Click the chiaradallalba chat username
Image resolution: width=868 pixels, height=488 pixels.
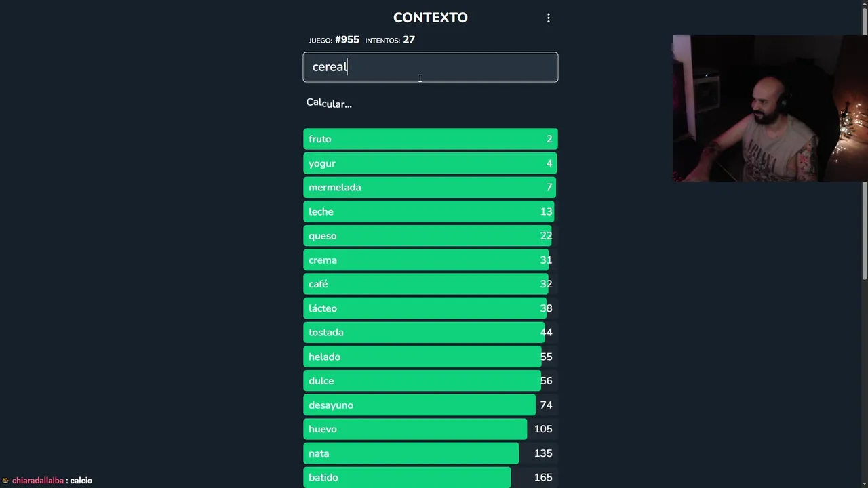[x=38, y=481]
